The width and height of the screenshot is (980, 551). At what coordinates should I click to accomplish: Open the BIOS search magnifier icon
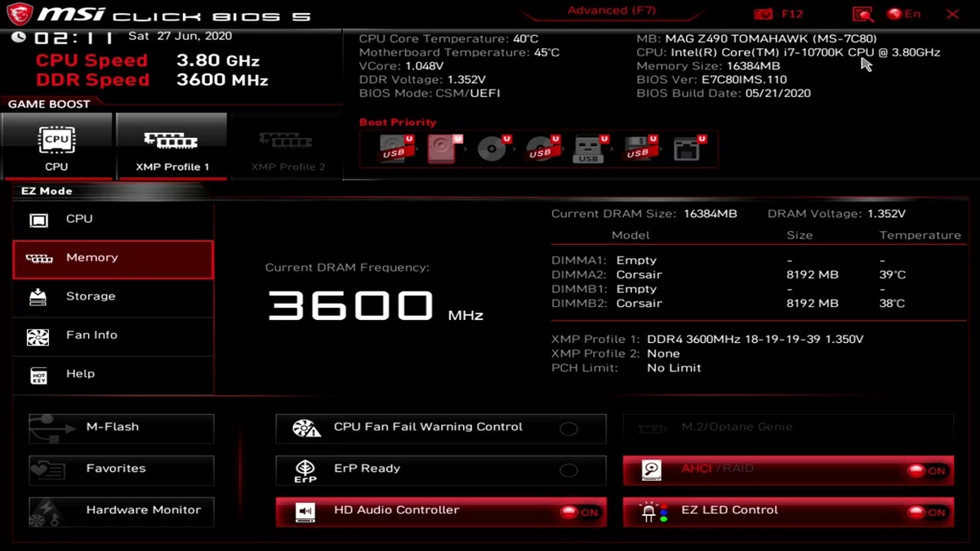[862, 14]
